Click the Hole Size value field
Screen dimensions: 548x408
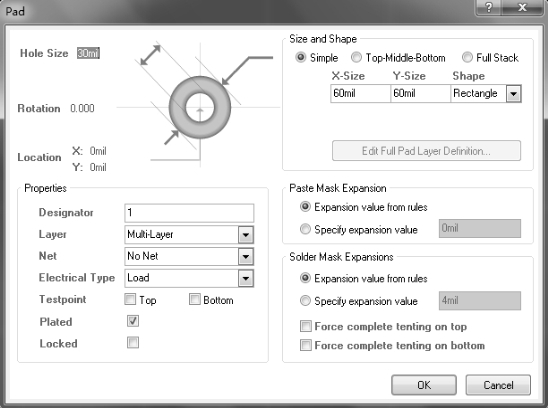[x=88, y=53]
